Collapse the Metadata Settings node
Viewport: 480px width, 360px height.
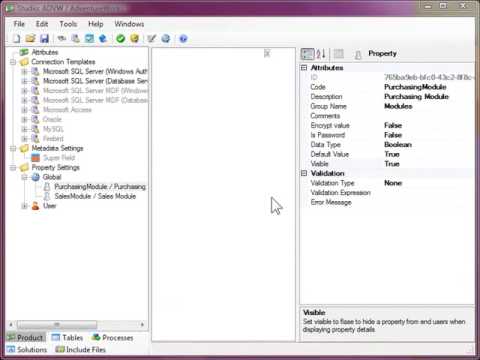pos(13,148)
